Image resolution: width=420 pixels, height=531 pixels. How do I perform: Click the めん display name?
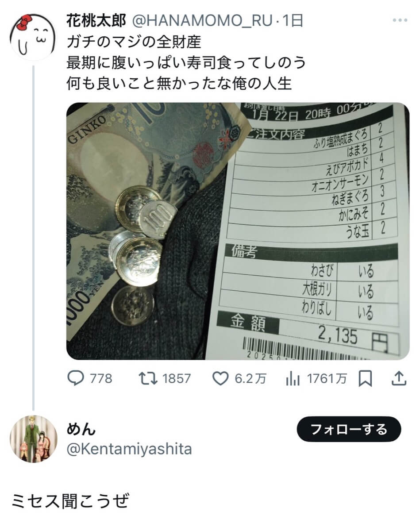(x=81, y=429)
